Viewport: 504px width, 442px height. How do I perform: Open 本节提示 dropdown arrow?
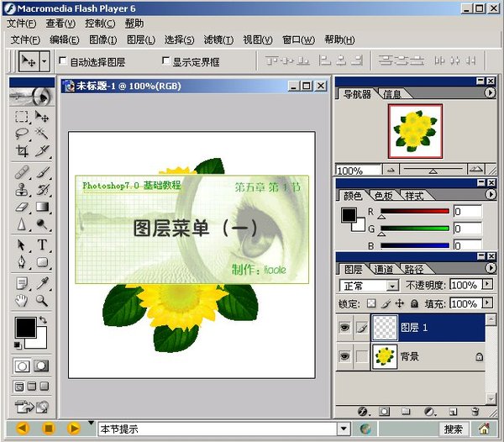coord(344,429)
